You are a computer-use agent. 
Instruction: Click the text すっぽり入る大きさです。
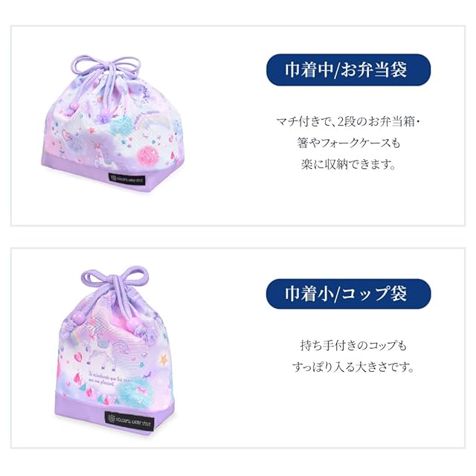coord(353,367)
